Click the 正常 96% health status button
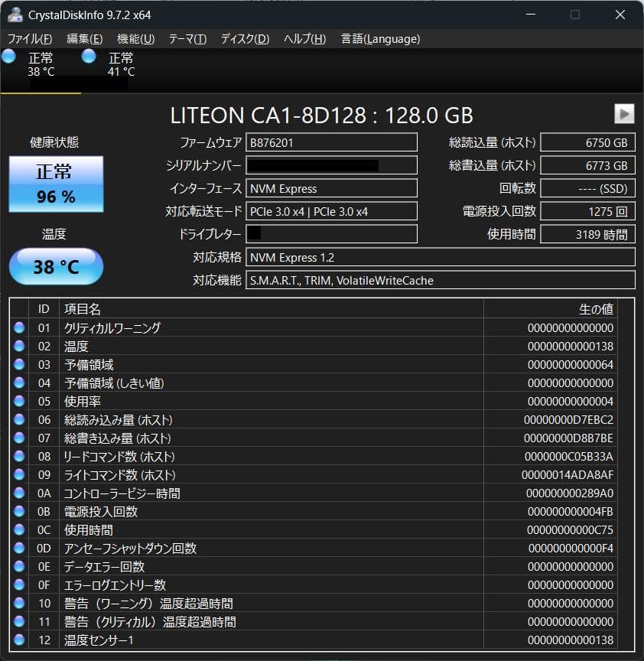644x661 pixels. coord(55,184)
